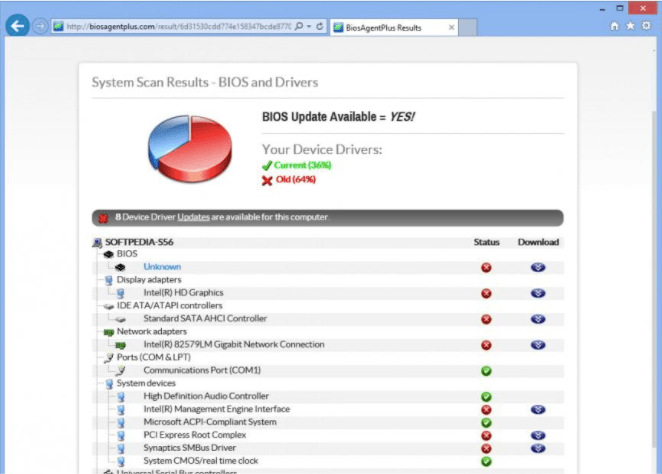Download Synaptics SMBus Driver update
Image resolution: width=662 pixels, height=474 pixels.
click(x=538, y=448)
